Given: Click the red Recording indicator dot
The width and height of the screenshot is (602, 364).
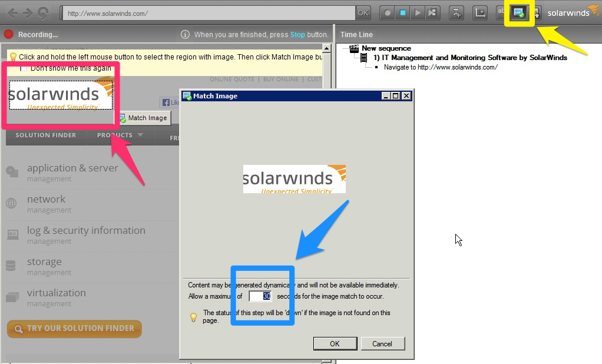Looking at the screenshot, I should (8, 35).
